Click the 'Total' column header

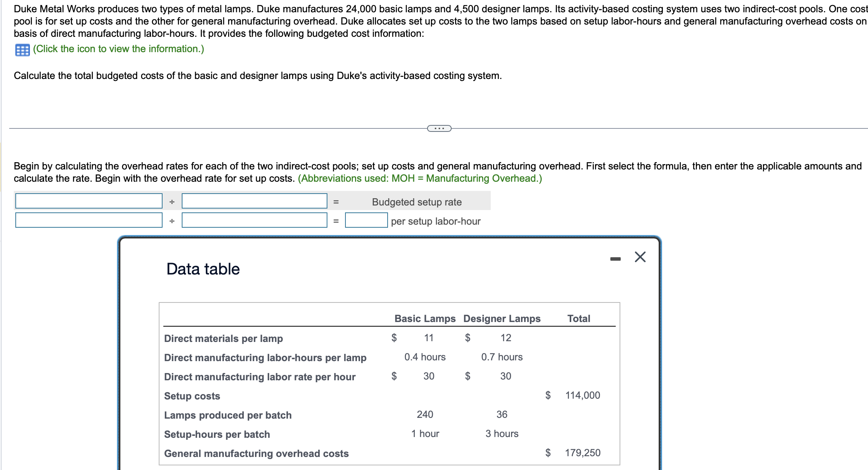[579, 318]
